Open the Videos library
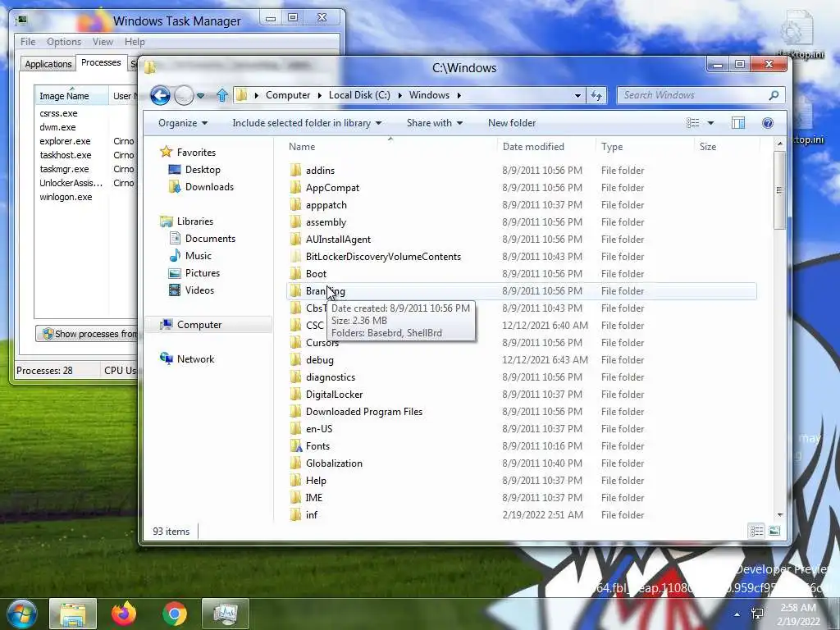The height and width of the screenshot is (630, 840). (x=199, y=290)
